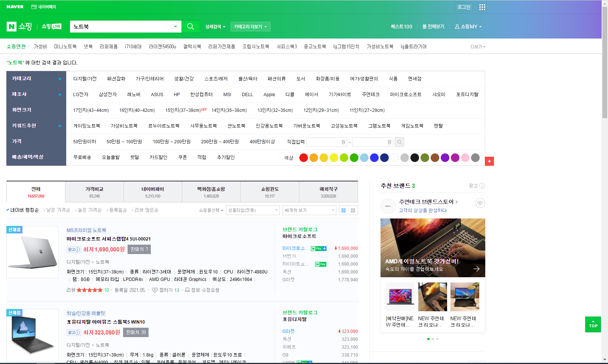Click 판매처 7 button
Image resolution: width=608 pixels, height=364 pixels.
(139, 250)
